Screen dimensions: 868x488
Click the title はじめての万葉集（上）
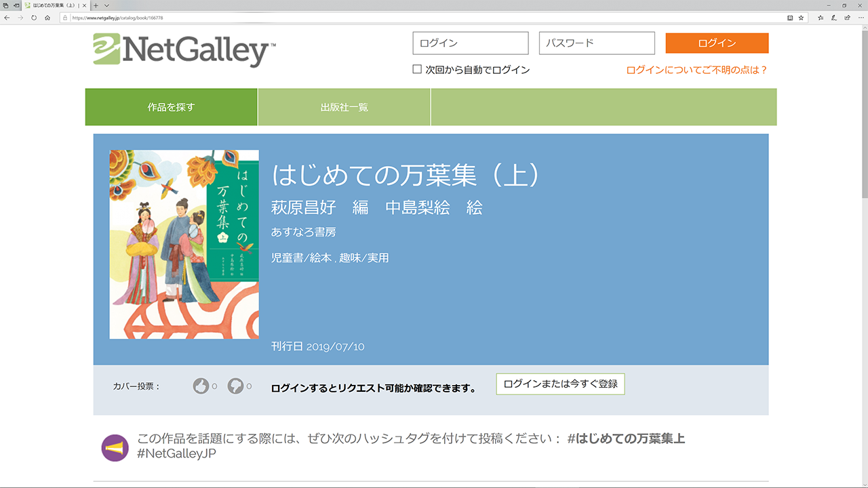coord(407,176)
